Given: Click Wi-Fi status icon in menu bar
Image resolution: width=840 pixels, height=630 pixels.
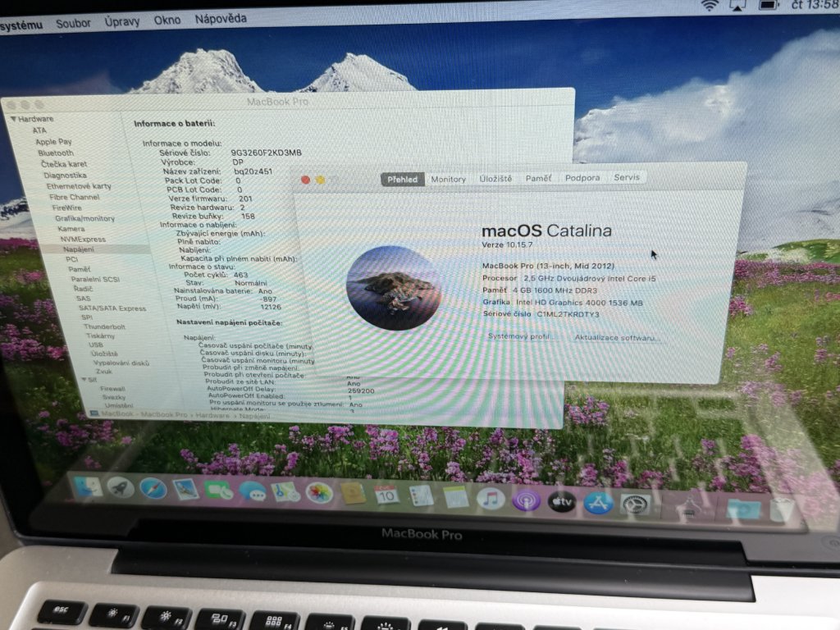Looking at the screenshot, I should click(x=710, y=6).
